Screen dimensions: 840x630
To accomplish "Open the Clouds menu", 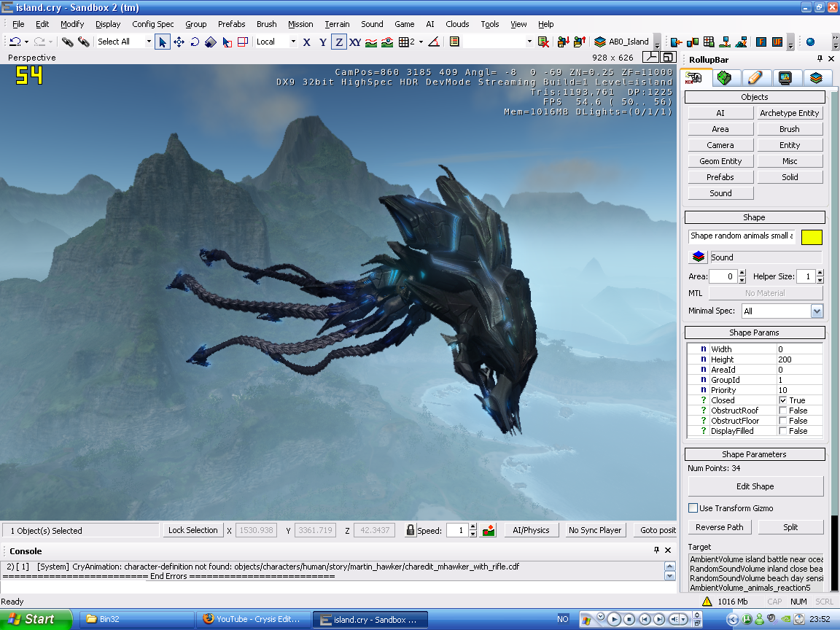I will [x=457, y=24].
